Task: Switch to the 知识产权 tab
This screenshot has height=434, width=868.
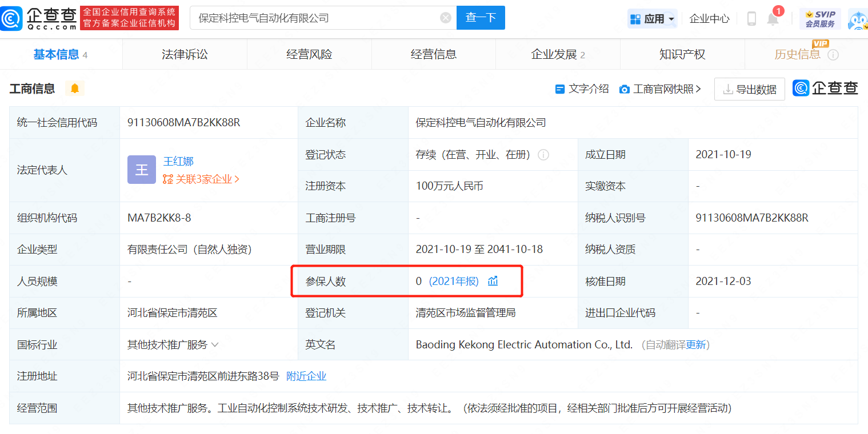Action: 682,54
